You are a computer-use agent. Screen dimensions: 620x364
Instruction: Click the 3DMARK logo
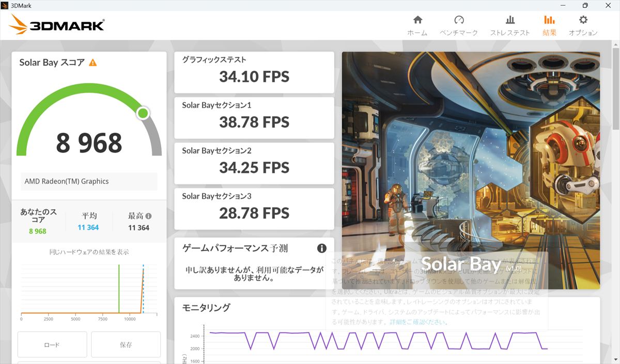56,24
